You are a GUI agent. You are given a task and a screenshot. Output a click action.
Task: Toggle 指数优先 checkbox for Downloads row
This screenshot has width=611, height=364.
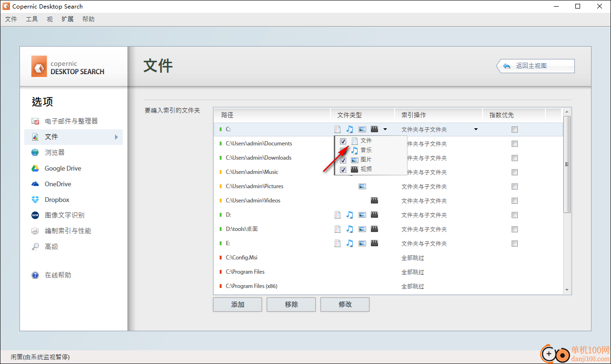pos(514,158)
